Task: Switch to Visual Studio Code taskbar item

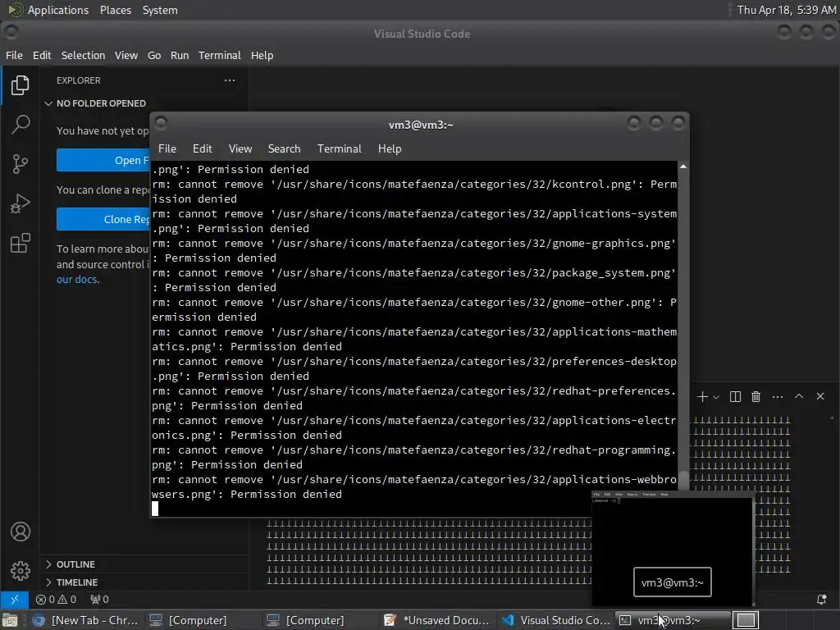Action: (555, 620)
